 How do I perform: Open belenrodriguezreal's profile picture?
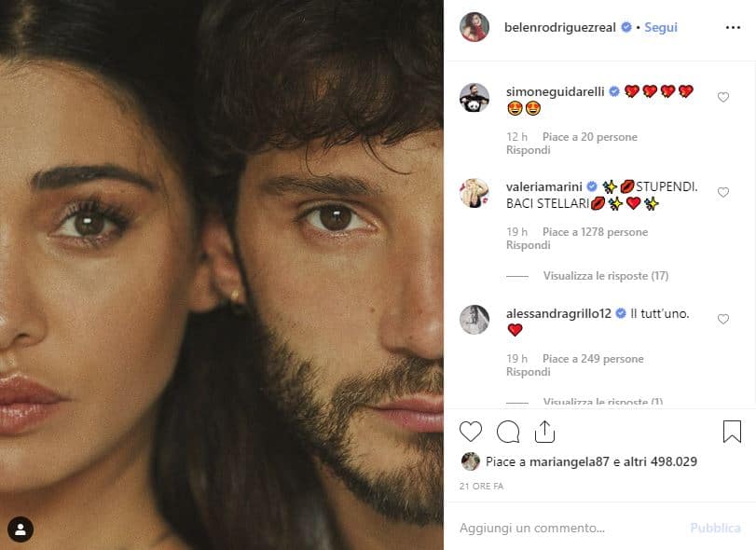[x=474, y=27]
